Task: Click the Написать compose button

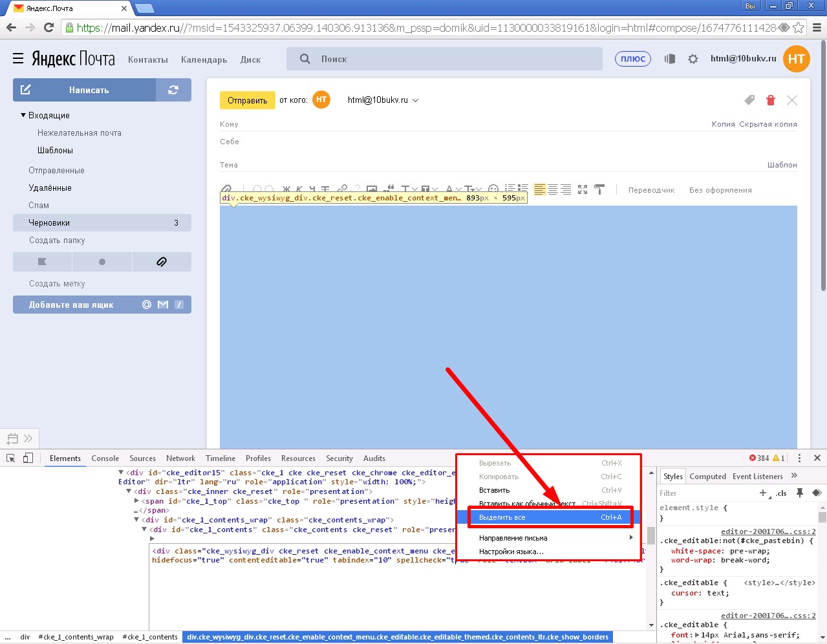Action: (x=84, y=90)
